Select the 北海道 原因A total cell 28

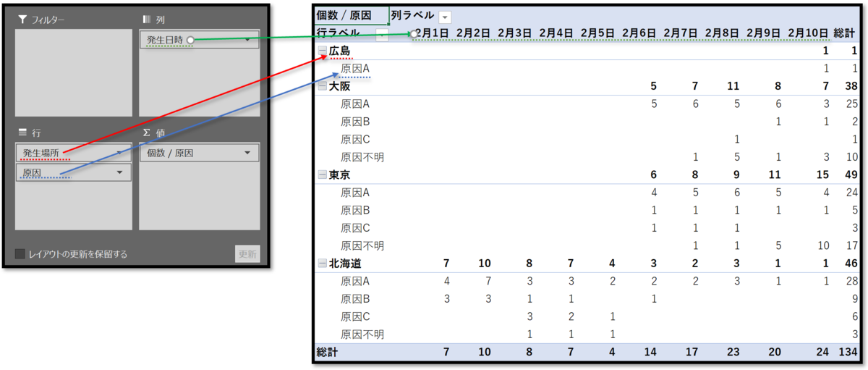point(851,282)
